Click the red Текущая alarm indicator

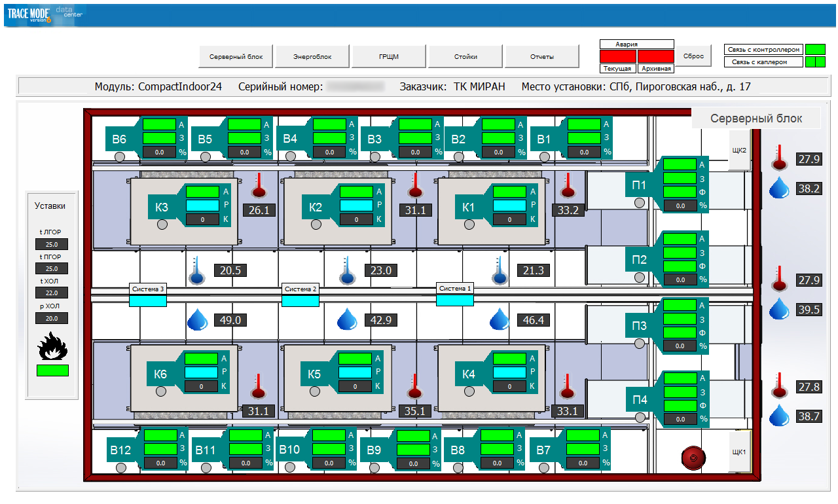click(617, 57)
